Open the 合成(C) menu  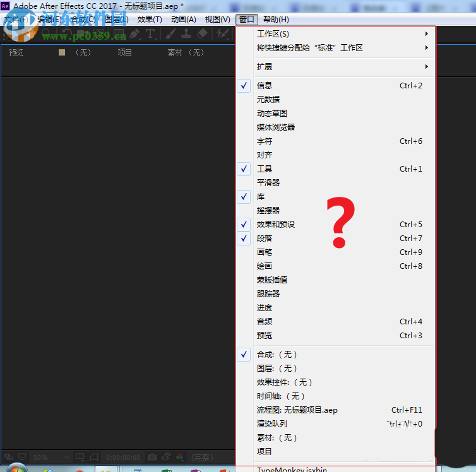[83, 20]
